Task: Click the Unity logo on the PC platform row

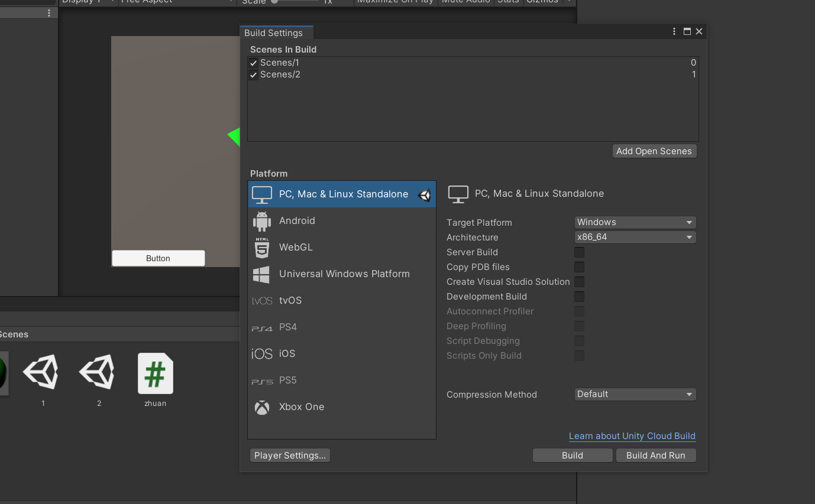Action: point(424,195)
